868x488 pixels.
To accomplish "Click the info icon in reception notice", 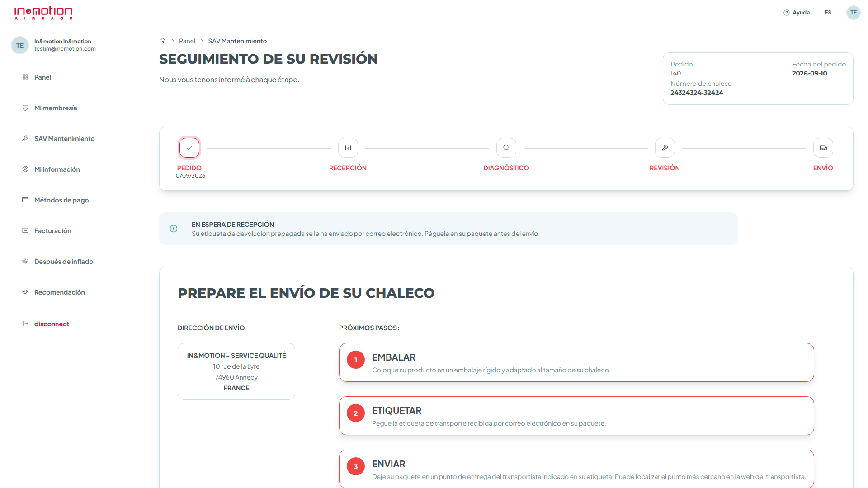I will 174,229.
